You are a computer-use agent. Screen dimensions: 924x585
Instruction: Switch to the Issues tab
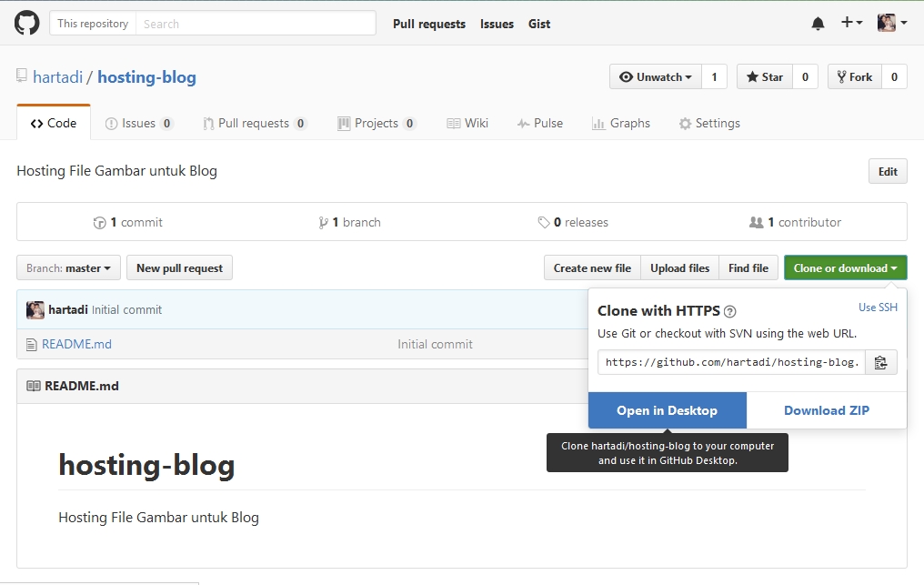click(x=139, y=123)
